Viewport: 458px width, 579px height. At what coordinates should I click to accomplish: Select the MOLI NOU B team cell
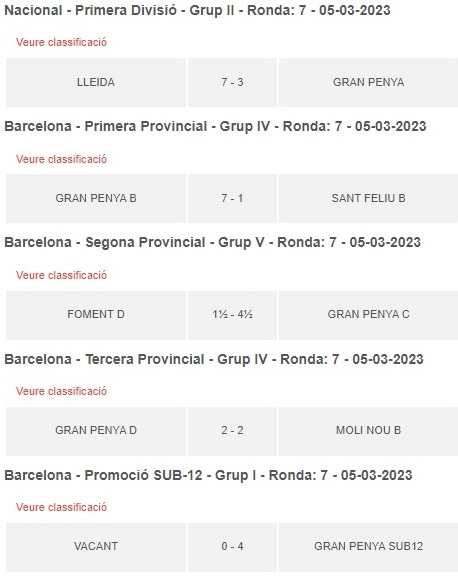pyautogui.click(x=368, y=431)
